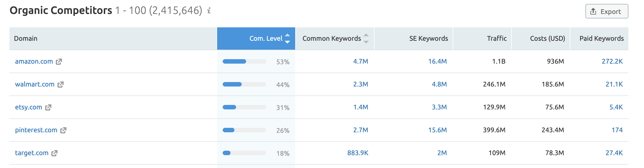Viewport: 644px width, 168px height.
Task: Select walmart.com traffic value 246.1M
Action: point(494,84)
